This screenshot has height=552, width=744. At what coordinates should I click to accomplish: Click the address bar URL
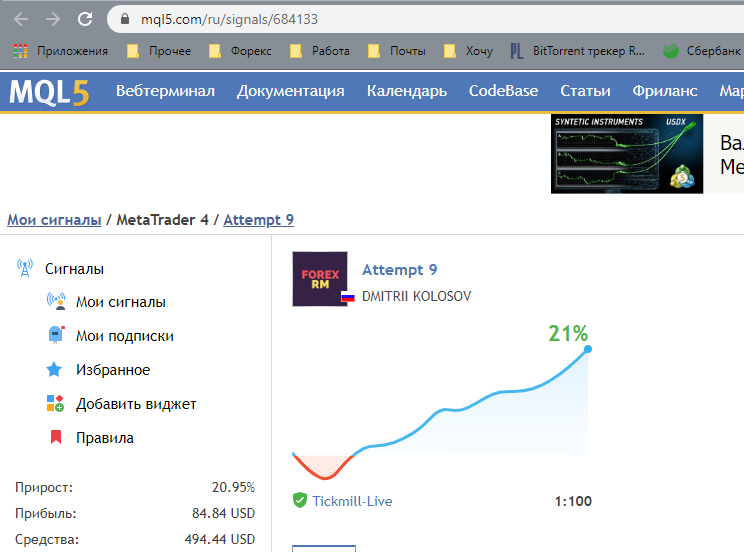coord(230,19)
